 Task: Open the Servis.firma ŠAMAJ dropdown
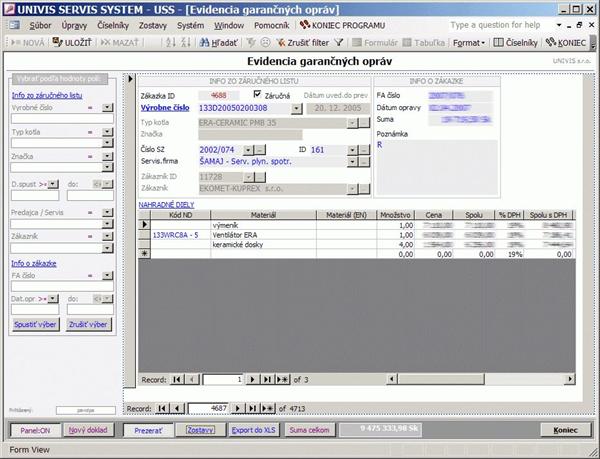coord(352,162)
